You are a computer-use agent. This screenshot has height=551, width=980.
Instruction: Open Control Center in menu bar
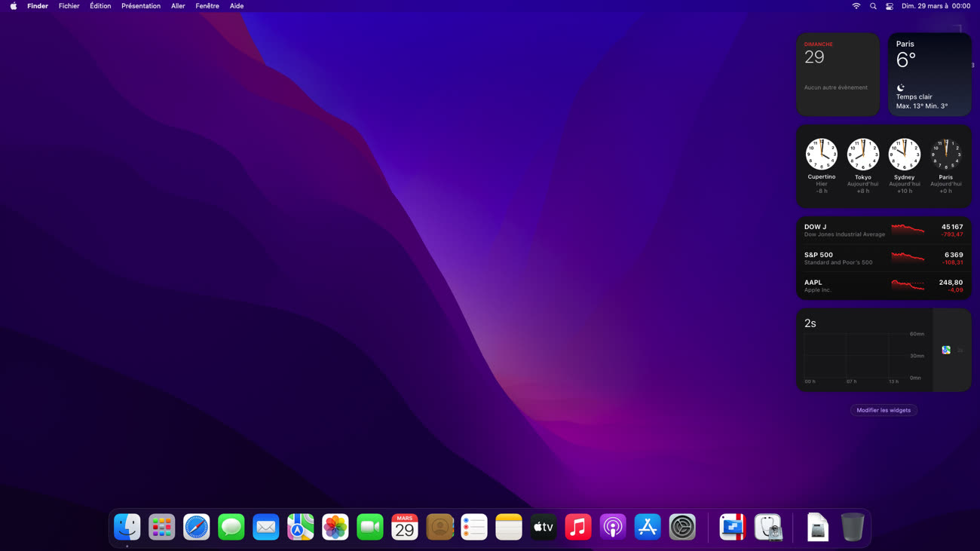pyautogui.click(x=890, y=6)
